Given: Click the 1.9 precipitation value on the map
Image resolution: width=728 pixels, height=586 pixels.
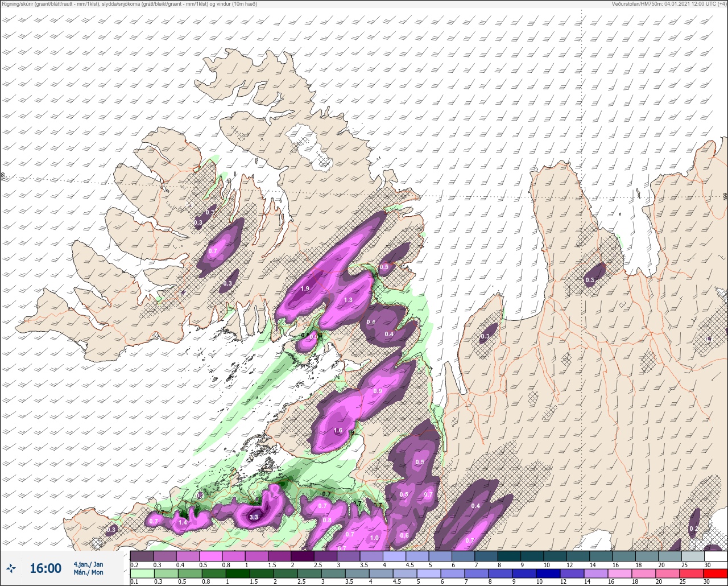Looking at the screenshot, I should pyautogui.click(x=305, y=288).
